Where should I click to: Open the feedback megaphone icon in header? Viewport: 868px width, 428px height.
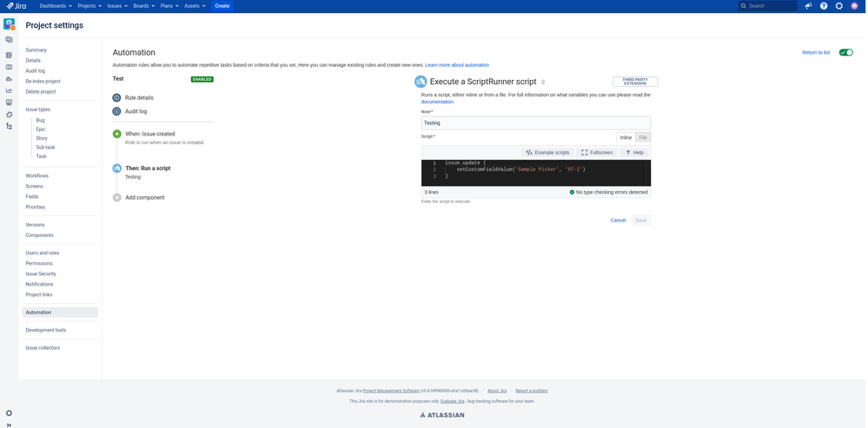click(x=808, y=6)
